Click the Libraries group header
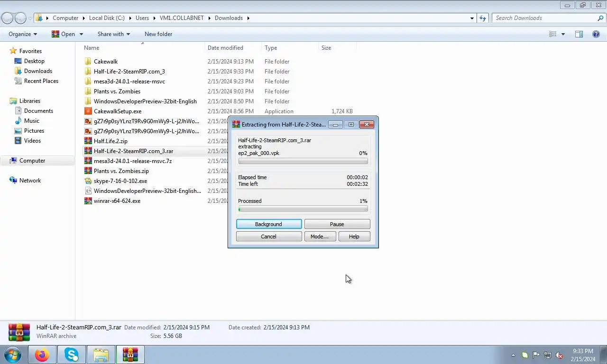Viewport: 607px width, 364px height. pos(29,101)
